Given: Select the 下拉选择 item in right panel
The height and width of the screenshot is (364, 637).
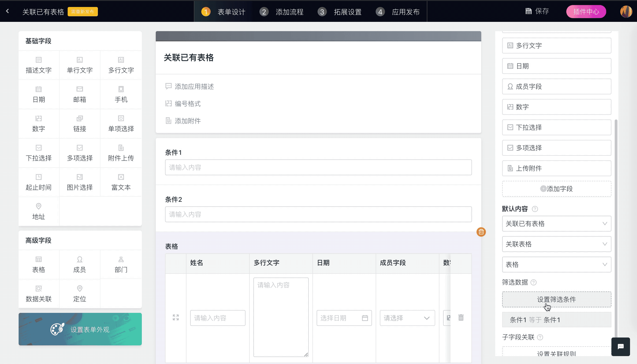Looking at the screenshot, I should pyautogui.click(x=557, y=128).
